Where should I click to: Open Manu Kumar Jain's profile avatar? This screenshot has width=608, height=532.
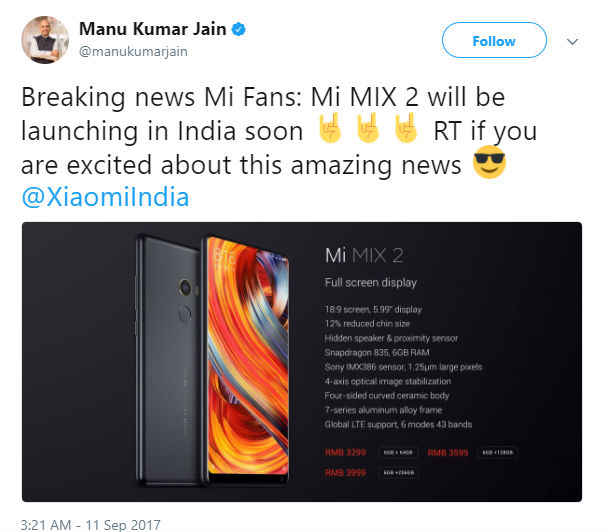(45, 40)
